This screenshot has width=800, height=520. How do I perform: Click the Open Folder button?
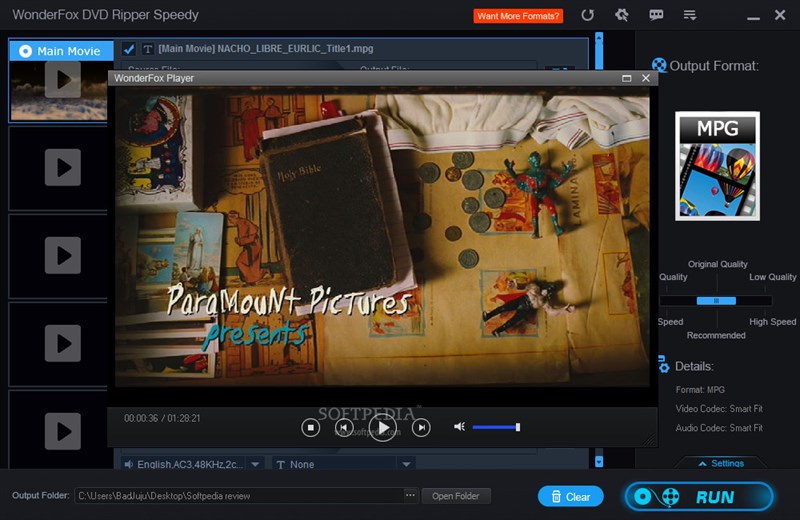coord(456,496)
